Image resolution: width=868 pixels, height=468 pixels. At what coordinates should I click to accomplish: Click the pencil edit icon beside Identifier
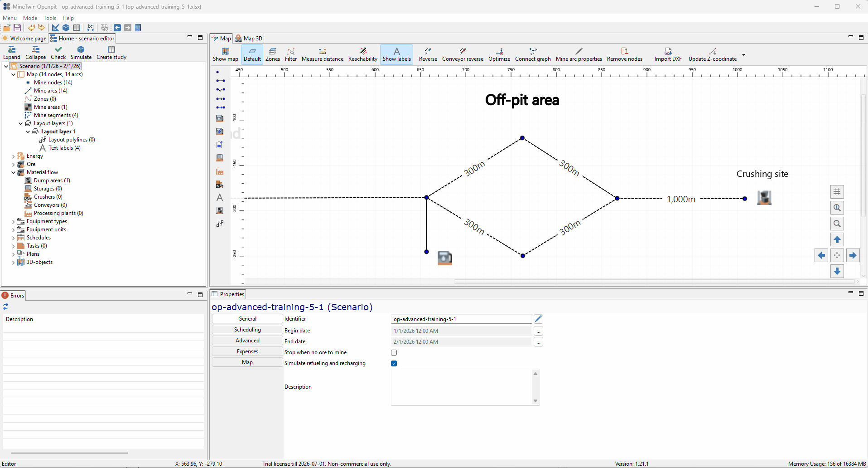pos(538,319)
